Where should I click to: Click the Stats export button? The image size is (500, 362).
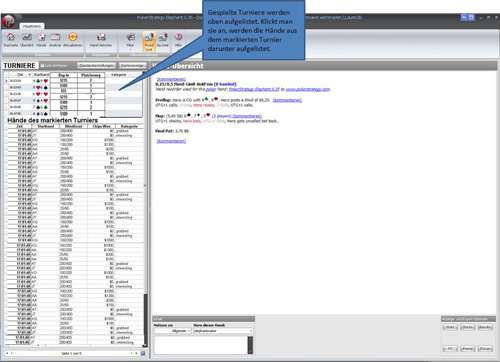(450, 327)
